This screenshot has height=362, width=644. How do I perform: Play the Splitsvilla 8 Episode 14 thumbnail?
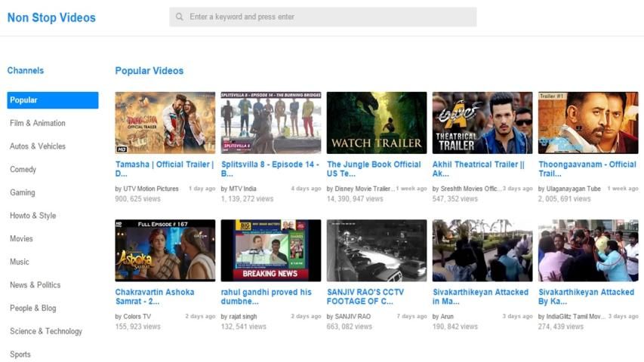pyautogui.click(x=270, y=123)
